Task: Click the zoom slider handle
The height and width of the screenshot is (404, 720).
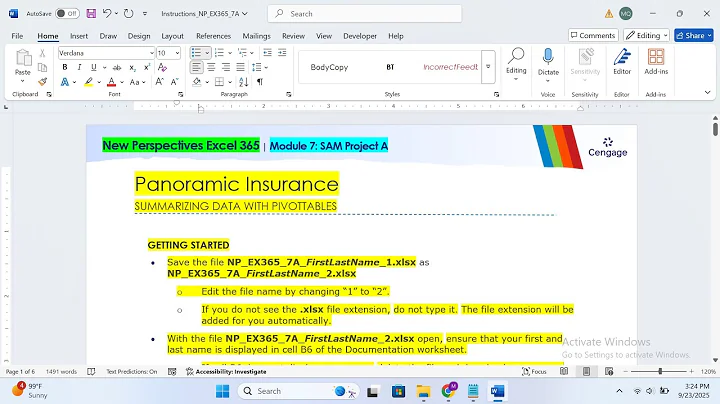Action: 660,371
